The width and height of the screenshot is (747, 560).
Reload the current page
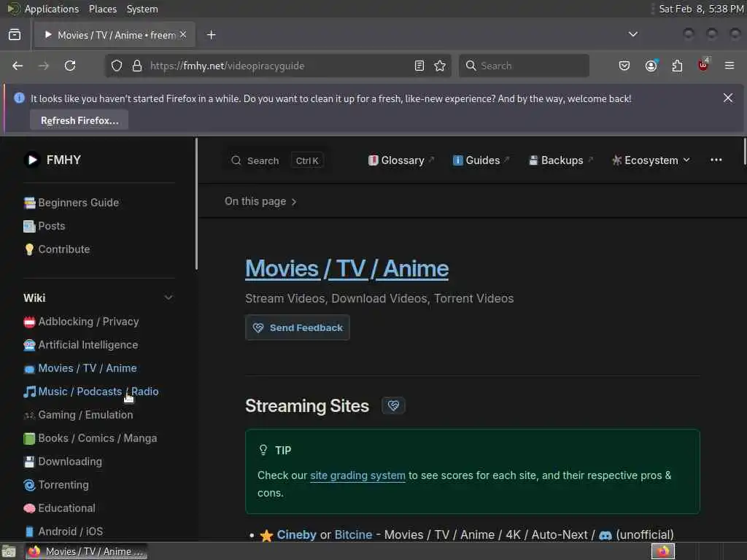[x=70, y=66]
